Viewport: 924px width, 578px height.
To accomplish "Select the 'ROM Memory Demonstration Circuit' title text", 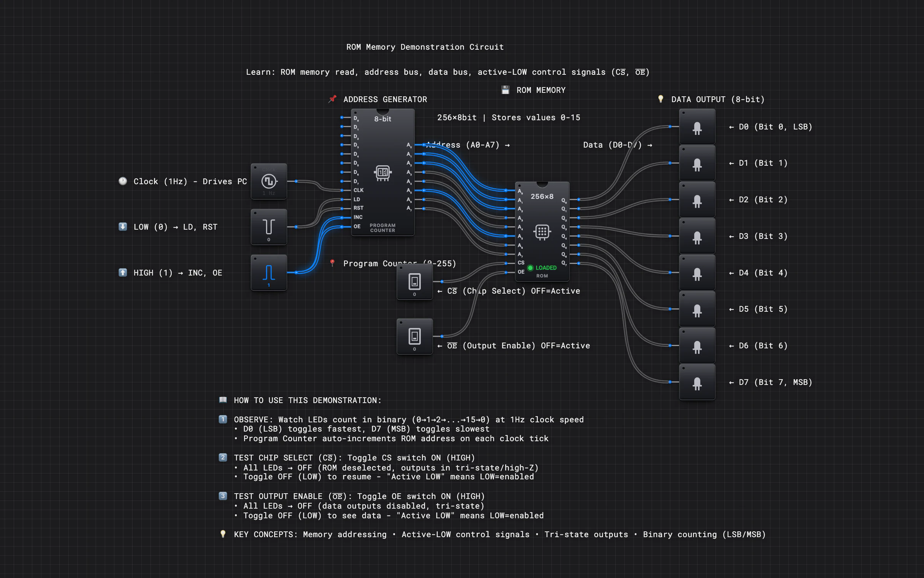I will click(x=425, y=47).
